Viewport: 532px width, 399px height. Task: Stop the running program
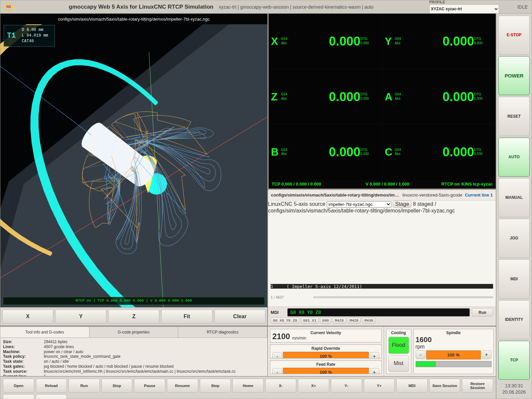pos(117,386)
